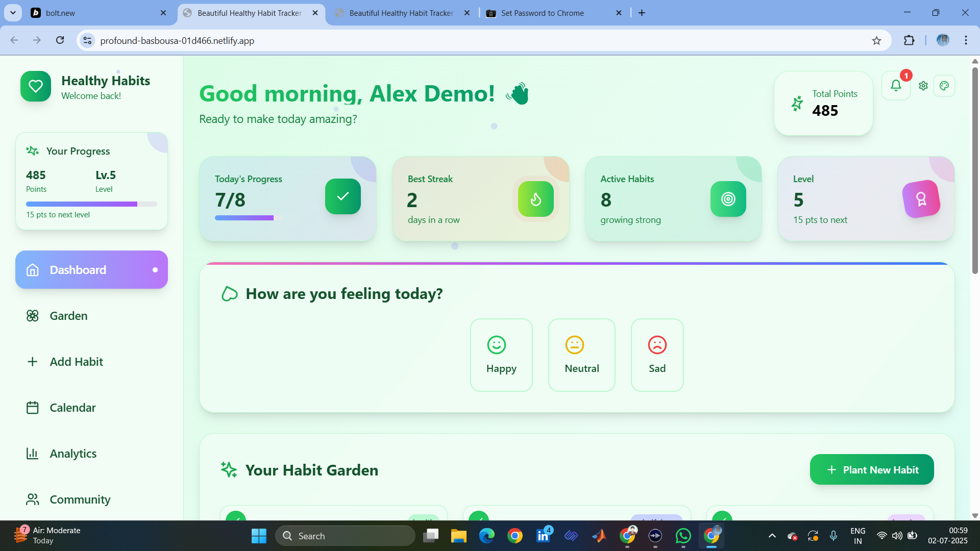
Task: Click the Level award ribbon icon
Action: [921, 199]
